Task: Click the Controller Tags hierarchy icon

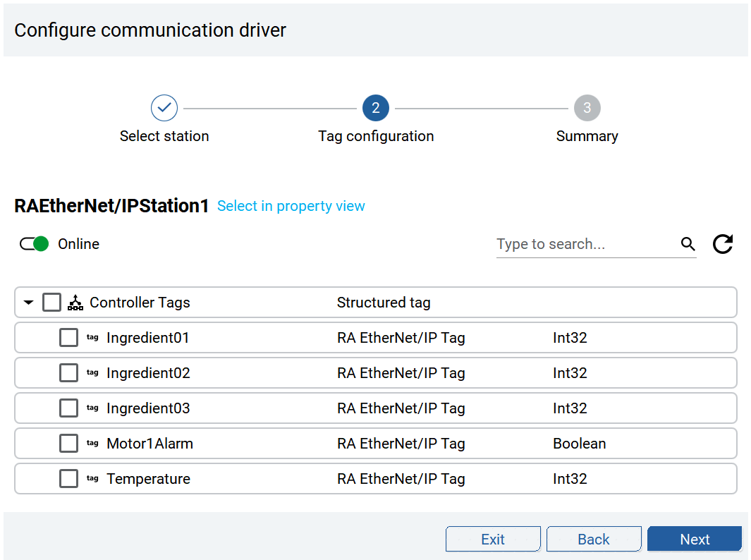Action: point(75,303)
